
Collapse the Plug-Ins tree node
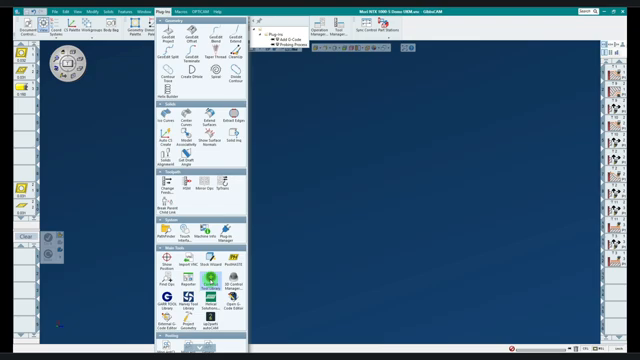pos(260,34)
